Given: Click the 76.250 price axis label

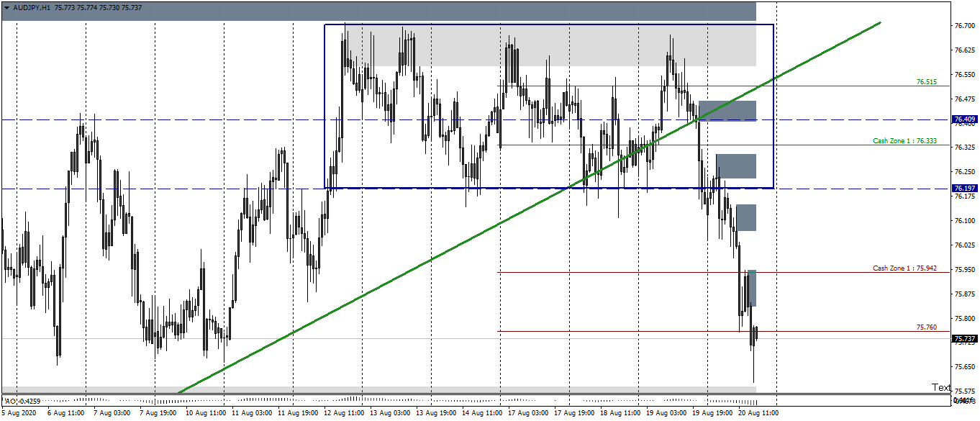Looking at the screenshot, I should 964,172.
